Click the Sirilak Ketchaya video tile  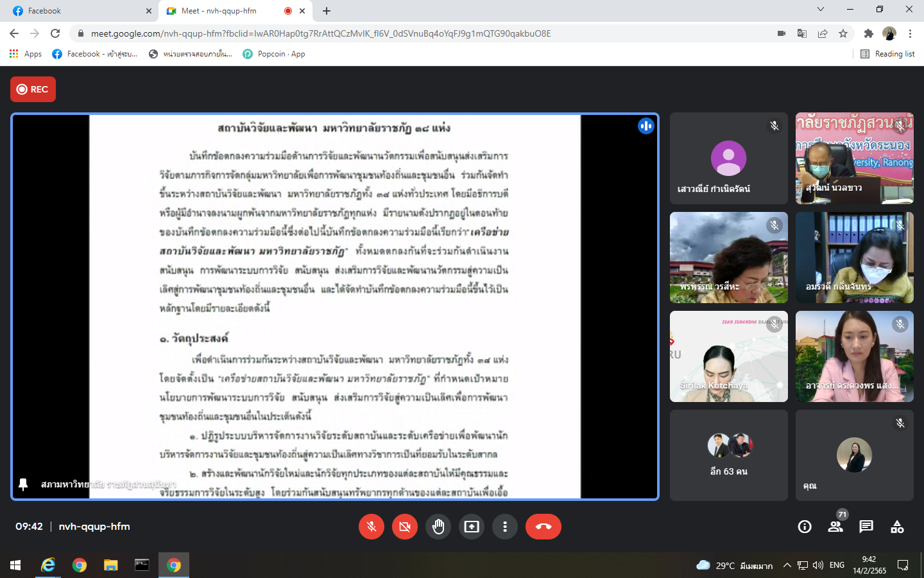(x=728, y=356)
